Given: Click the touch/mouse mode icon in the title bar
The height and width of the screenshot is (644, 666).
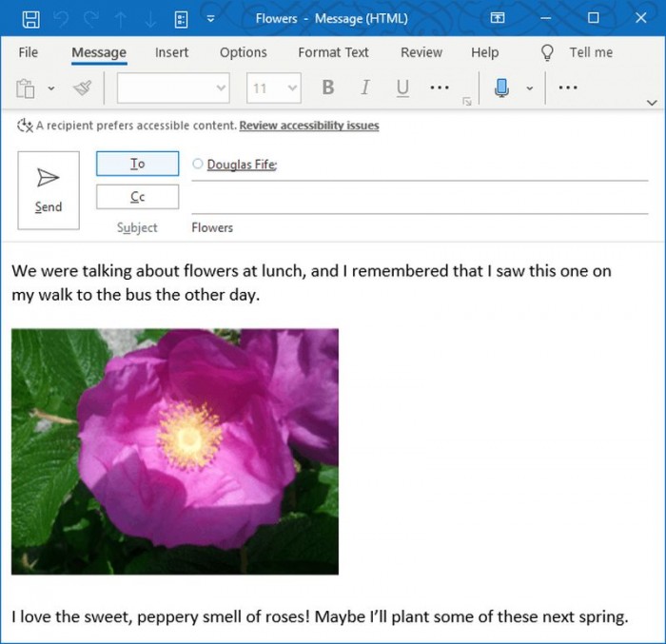Looking at the screenshot, I should 182,19.
